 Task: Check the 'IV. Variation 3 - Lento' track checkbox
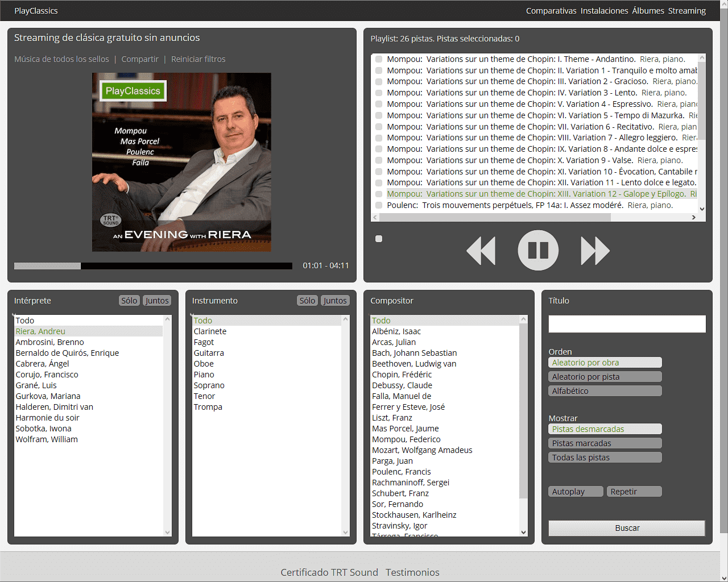(379, 93)
